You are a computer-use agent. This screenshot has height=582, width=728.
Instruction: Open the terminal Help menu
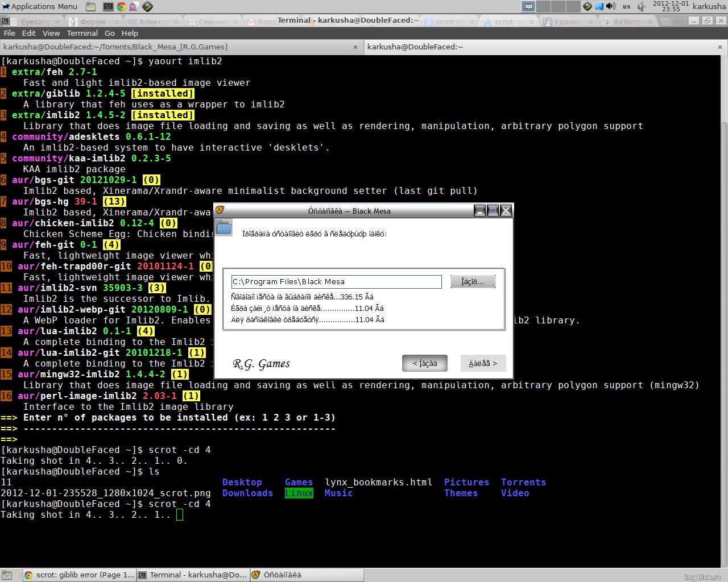click(x=130, y=33)
